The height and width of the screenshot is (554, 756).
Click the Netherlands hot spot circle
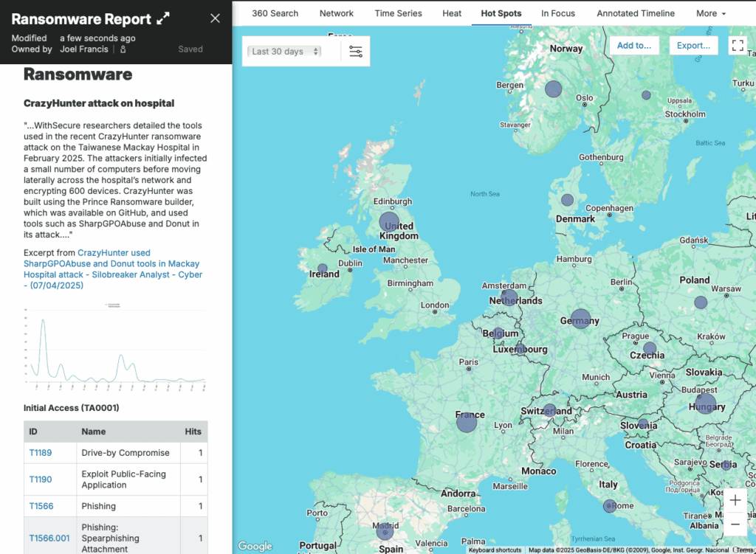click(x=509, y=298)
